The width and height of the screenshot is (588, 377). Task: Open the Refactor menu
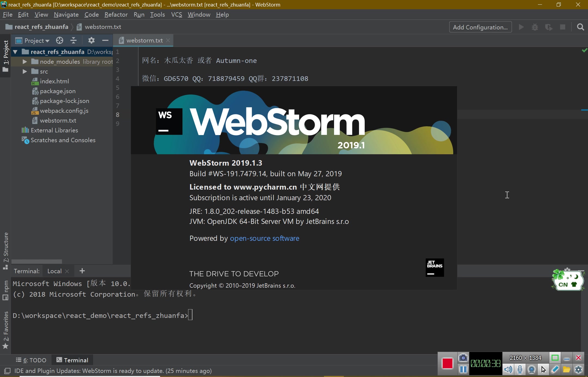116,14
